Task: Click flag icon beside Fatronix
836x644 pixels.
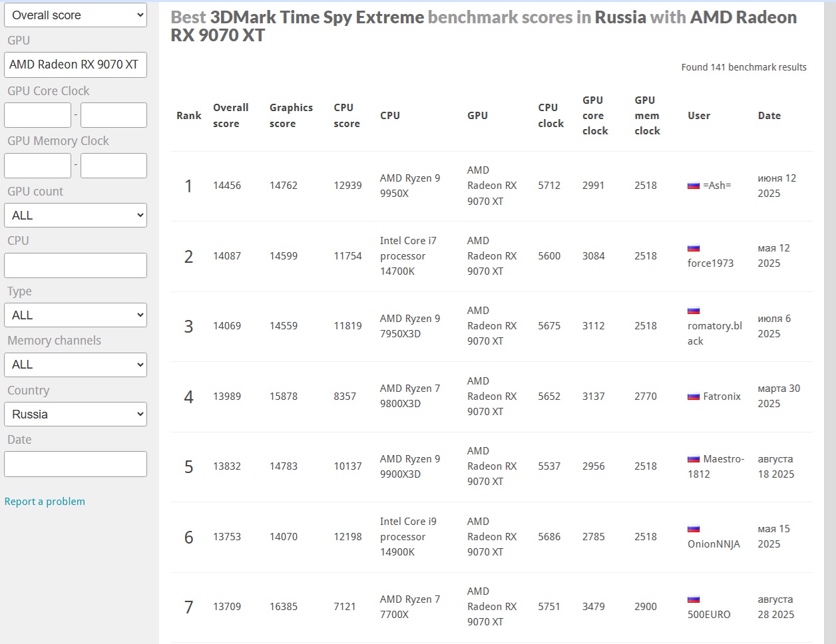Action: point(694,397)
